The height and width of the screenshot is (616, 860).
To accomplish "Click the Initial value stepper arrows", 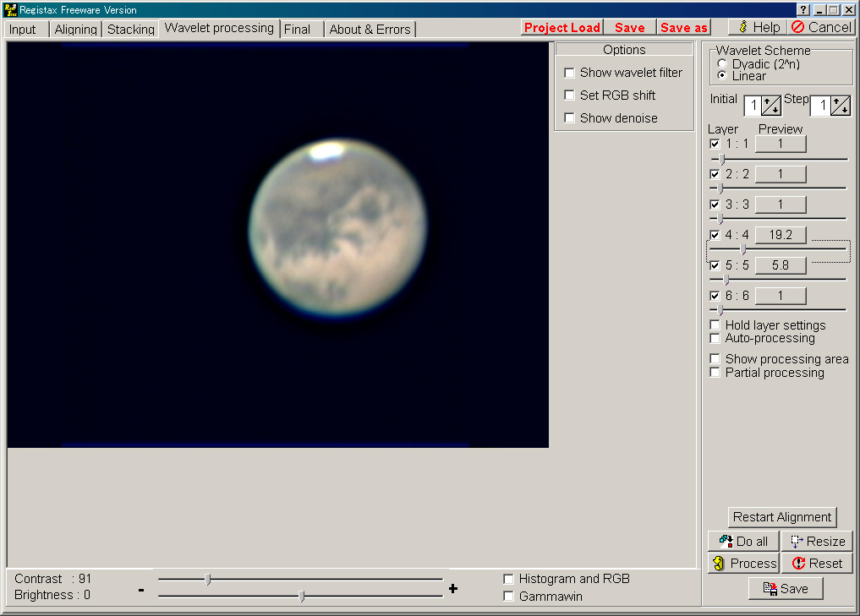I will (x=770, y=106).
